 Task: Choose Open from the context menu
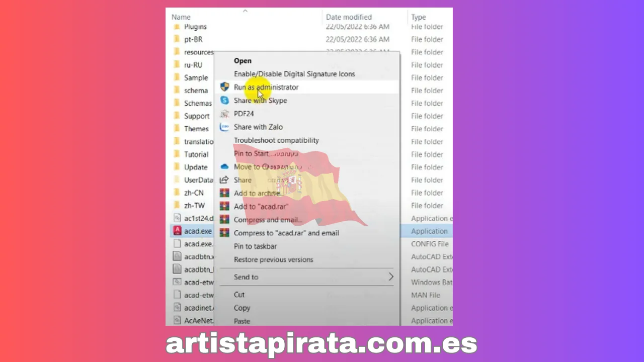click(243, 60)
